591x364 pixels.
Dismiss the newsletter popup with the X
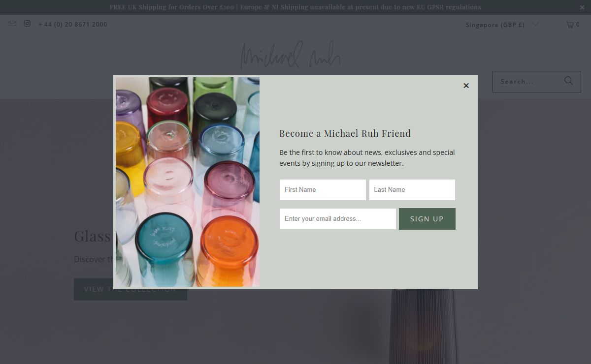pyautogui.click(x=466, y=86)
